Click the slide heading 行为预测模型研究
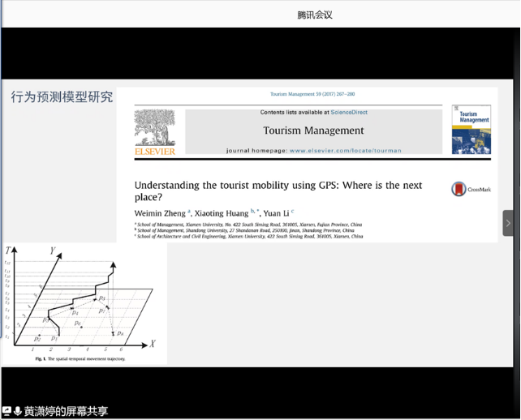 click(62, 97)
